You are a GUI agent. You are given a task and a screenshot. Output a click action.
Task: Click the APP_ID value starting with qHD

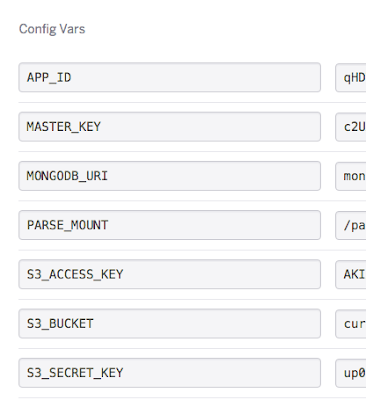[x=351, y=77]
